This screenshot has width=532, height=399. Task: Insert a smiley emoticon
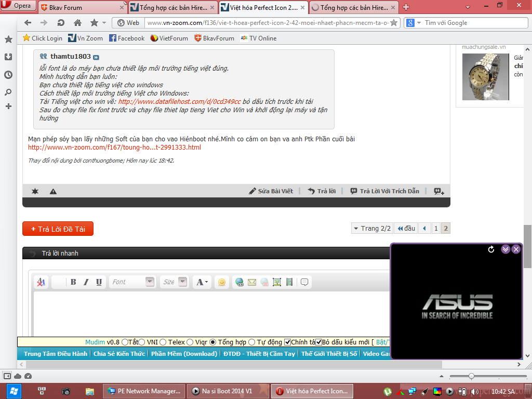221,282
